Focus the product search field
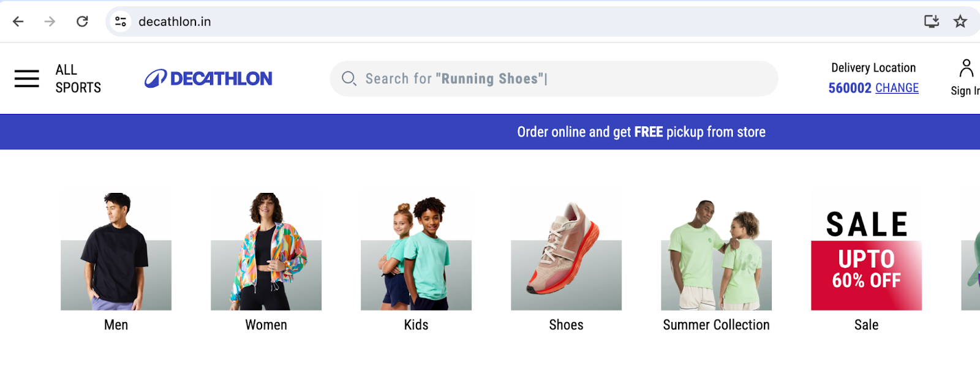The width and height of the screenshot is (980, 368). pyautogui.click(x=563, y=78)
